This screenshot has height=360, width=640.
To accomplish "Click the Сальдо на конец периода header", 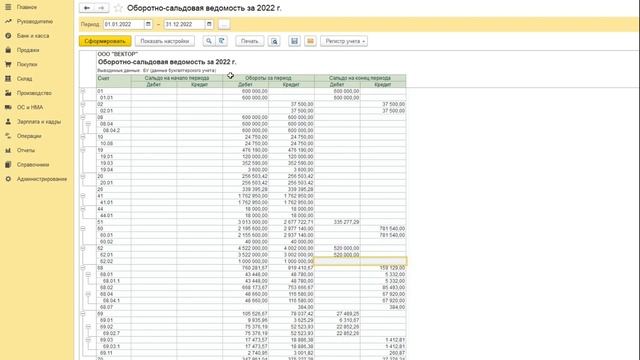I will [x=360, y=78].
